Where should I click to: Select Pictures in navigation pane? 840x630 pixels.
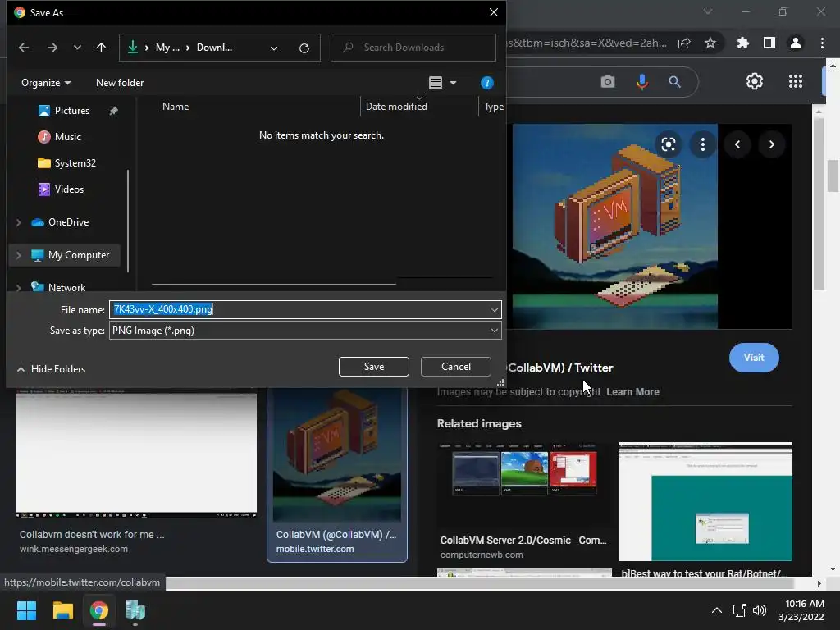point(72,111)
